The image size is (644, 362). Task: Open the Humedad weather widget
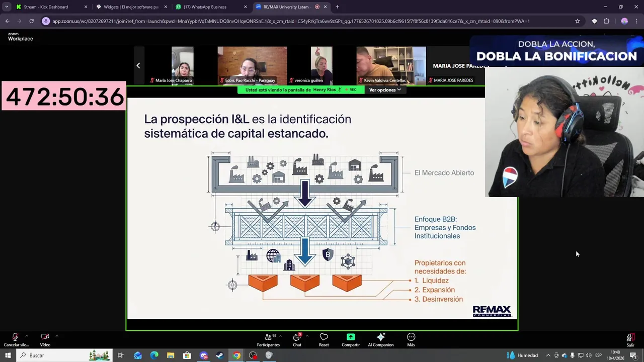click(523, 355)
